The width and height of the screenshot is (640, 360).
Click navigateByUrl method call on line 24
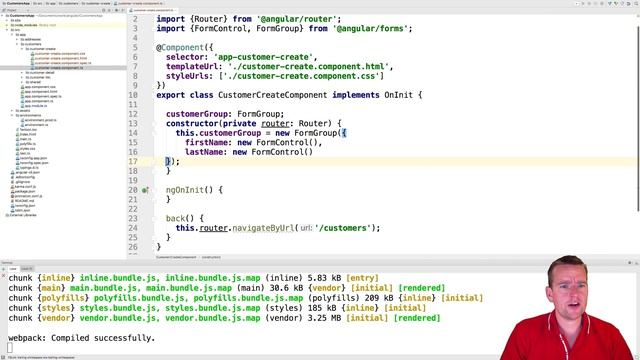tap(263, 228)
